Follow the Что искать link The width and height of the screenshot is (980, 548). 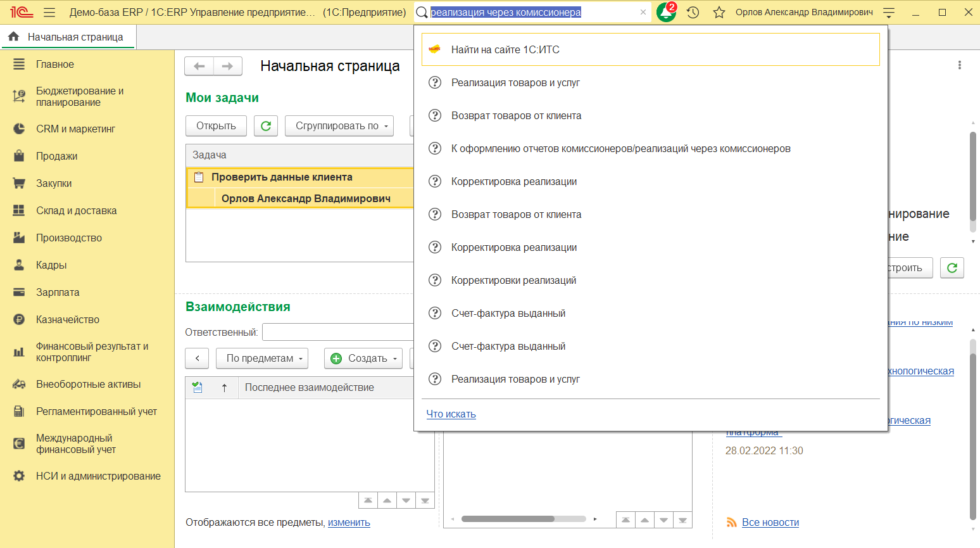click(x=451, y=414)
